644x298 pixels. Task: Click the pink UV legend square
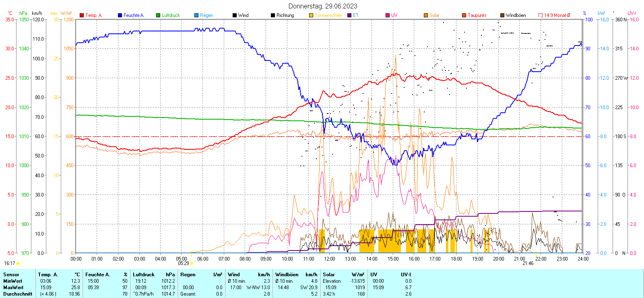[388, 15]
